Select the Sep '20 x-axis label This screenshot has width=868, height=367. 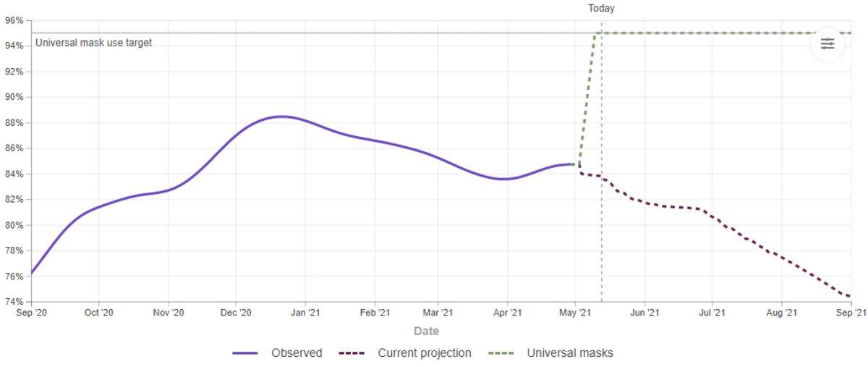(x=31, y=313)
